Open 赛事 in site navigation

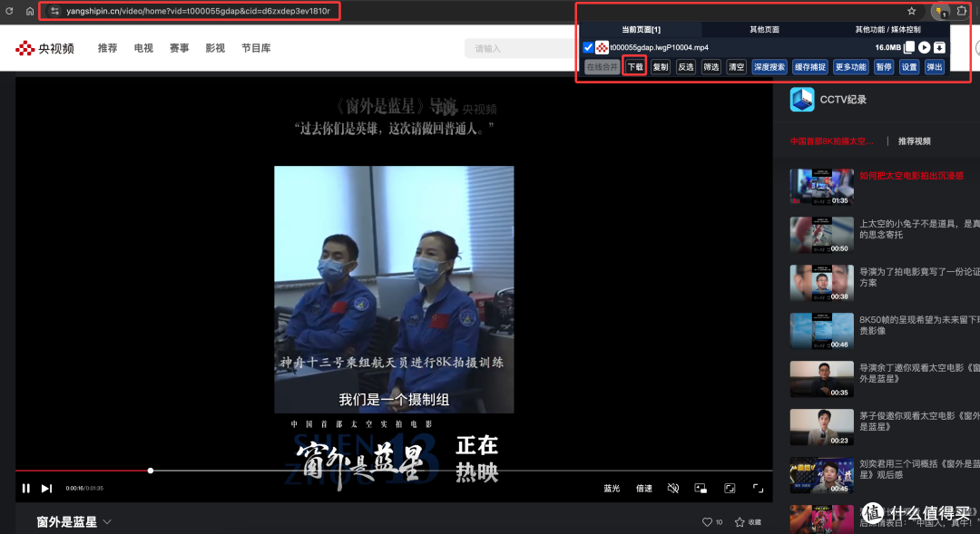pyautogui.click(x=180, y=48)
